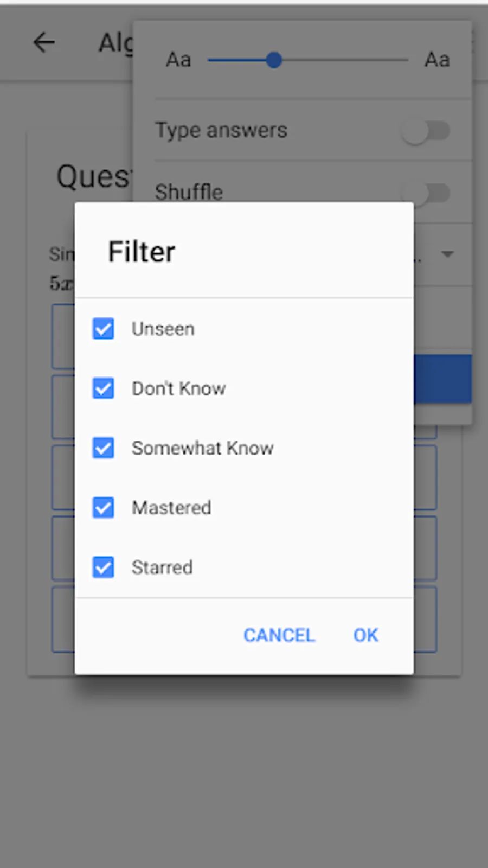Click the back arrow icon
Screen dimensions: 488x868
pyautogui.click(x=44, y=42)
